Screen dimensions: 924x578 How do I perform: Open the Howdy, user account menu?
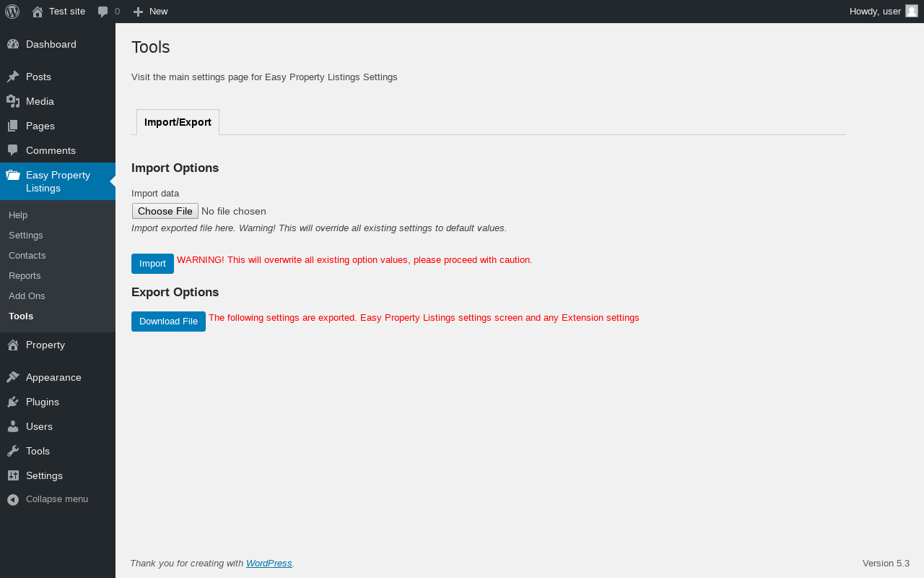875,12
